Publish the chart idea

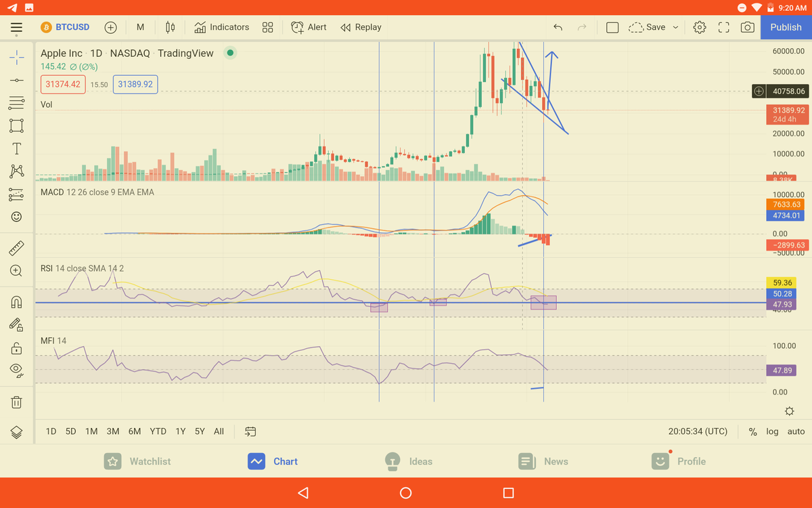(x=786, y=27)
